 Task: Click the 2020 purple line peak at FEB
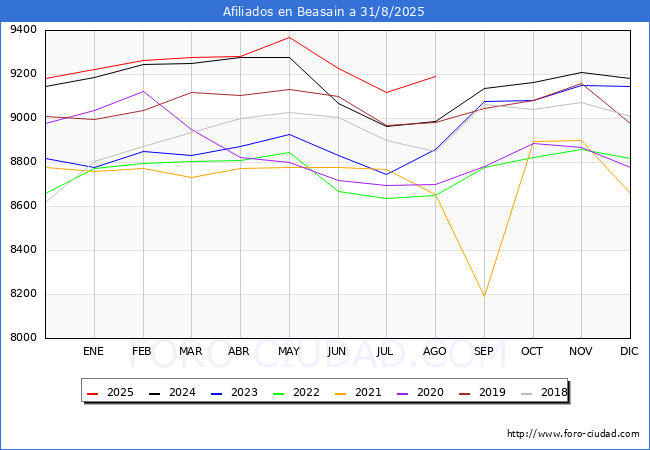pos(143,91)
